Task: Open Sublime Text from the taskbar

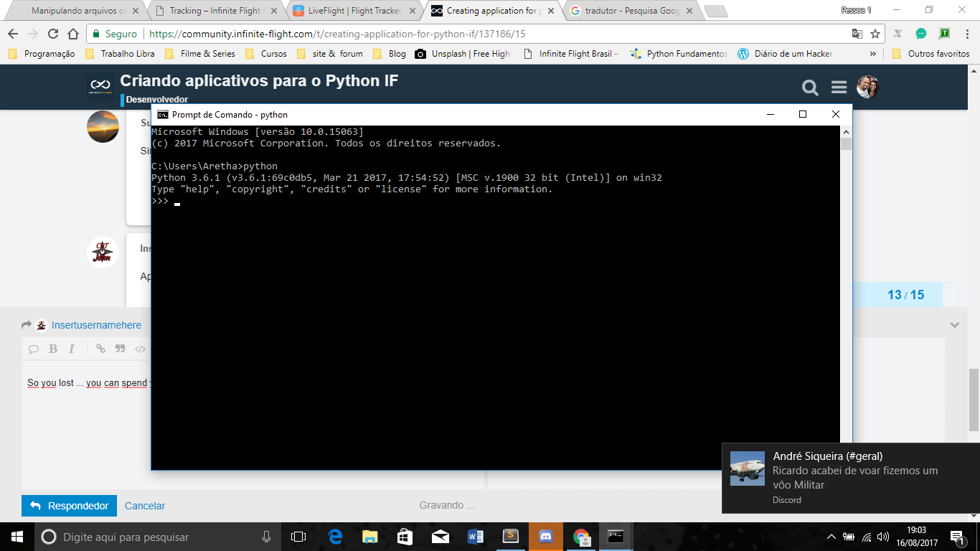Action: [510, 537]
